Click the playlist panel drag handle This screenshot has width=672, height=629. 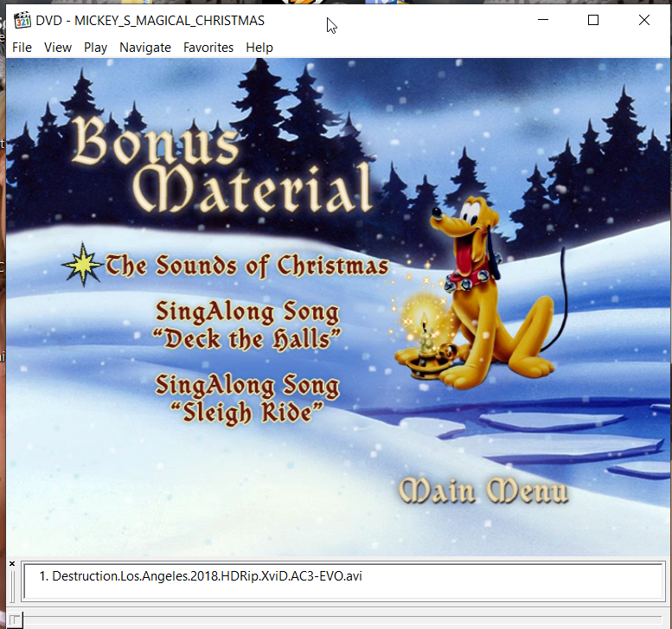pos(12,586)
